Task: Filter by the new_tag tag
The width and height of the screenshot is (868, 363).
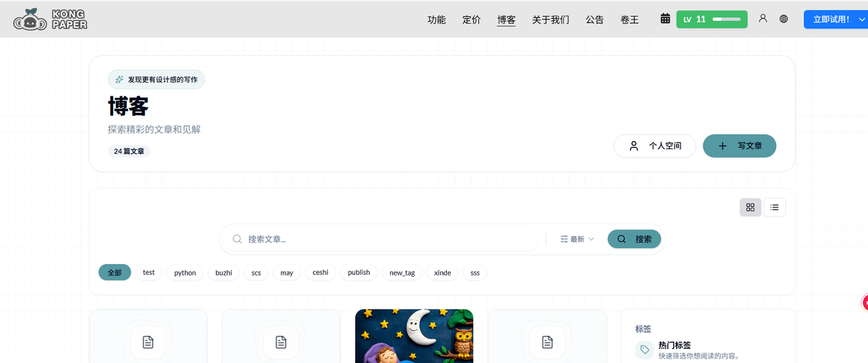Action: click(x=402, y=273)
